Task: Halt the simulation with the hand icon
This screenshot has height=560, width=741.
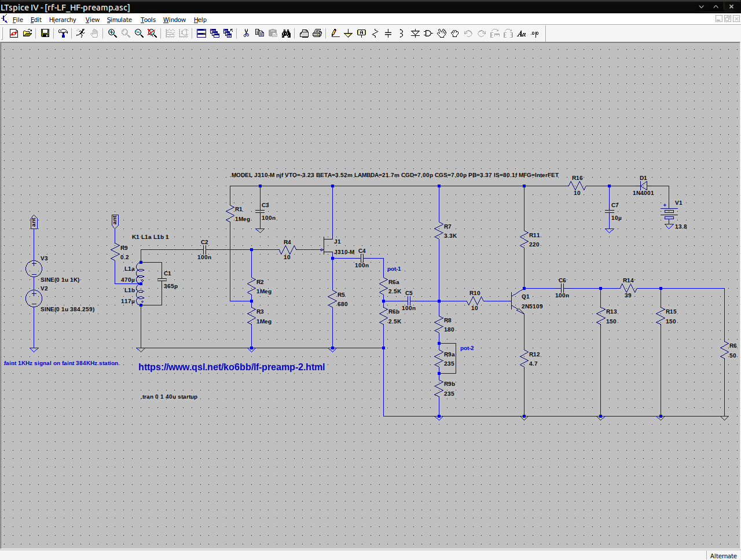Action: click(x=94, y=34)
